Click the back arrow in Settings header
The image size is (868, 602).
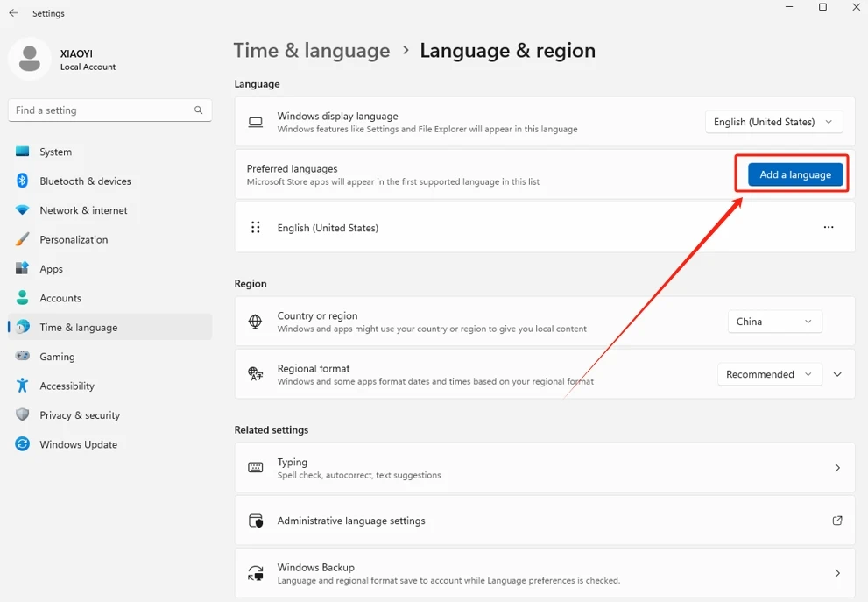(x=13, y=13)
